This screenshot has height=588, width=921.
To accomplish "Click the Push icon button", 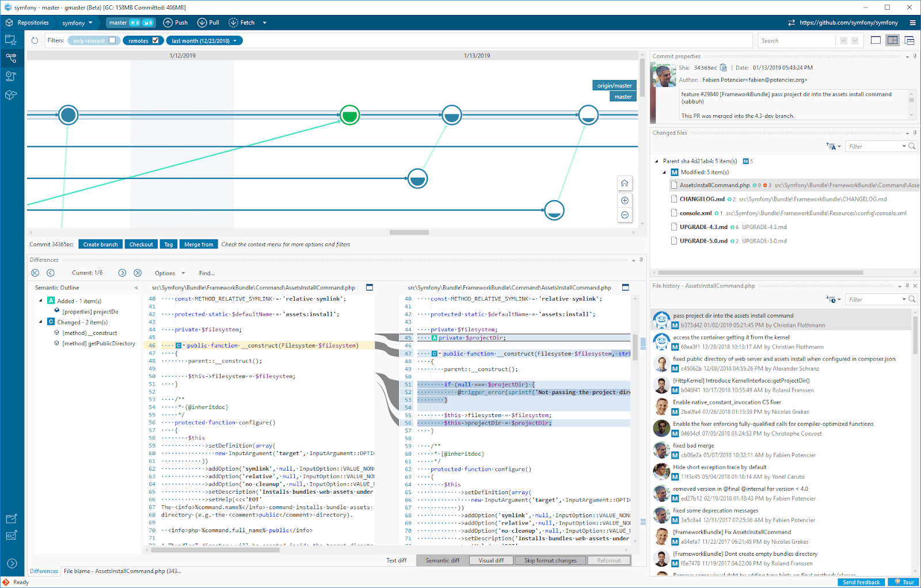I will pyautogui.click(x=176, y=22).
